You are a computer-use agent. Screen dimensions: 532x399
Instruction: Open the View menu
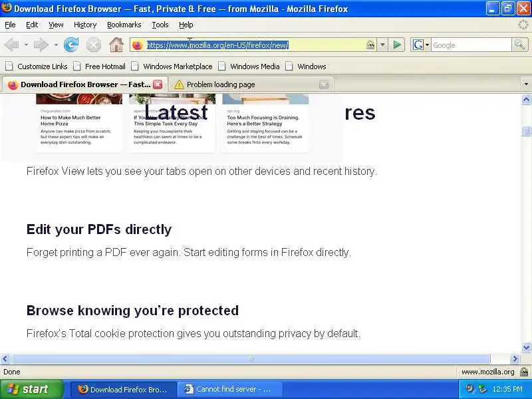coord(56,25)
